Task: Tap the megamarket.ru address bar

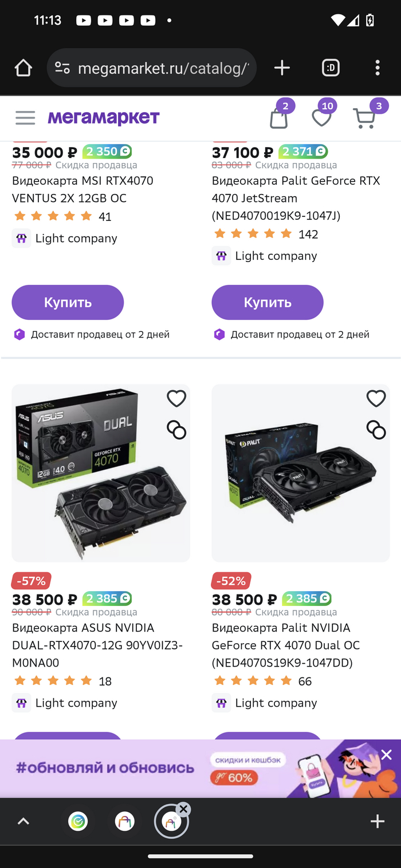Action: click(163, 68)
